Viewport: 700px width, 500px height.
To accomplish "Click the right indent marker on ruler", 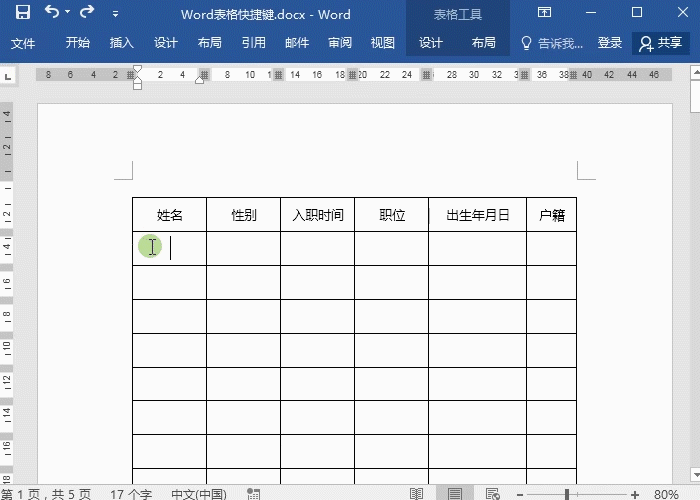I will click(200, 79).
